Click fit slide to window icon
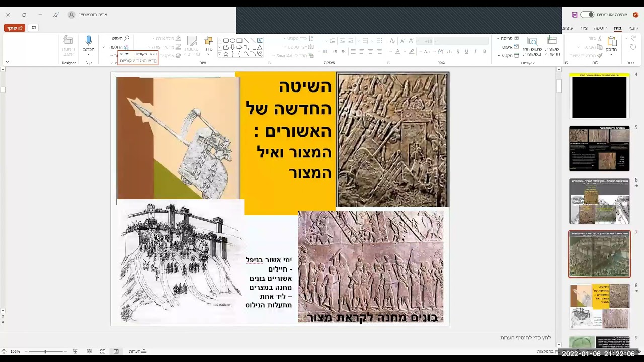This screenshot has height=362, width=644. tap(4, 351)
